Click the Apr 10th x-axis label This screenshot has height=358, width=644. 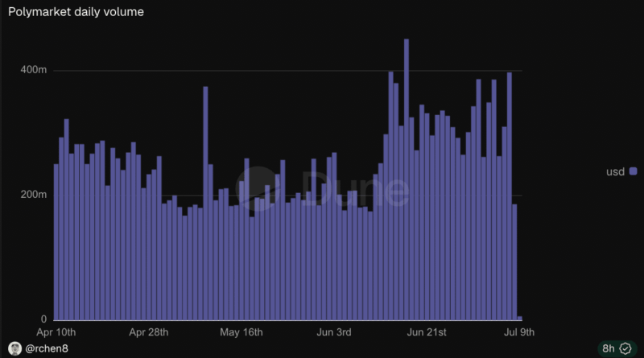56,332
